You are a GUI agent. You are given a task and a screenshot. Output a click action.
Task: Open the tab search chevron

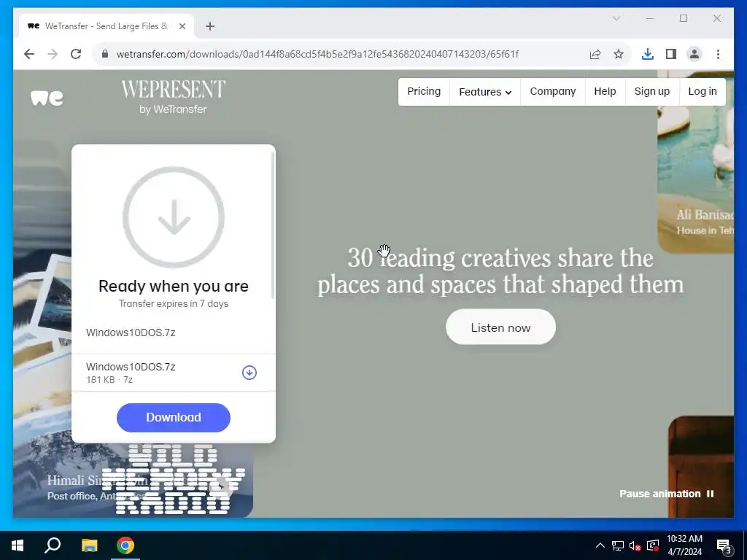616,18
